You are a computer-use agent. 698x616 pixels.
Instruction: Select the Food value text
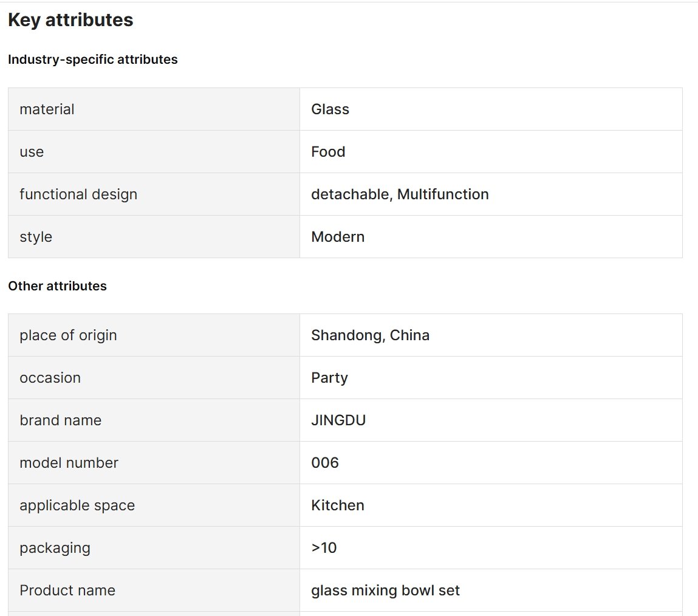(x=328, y=152)
